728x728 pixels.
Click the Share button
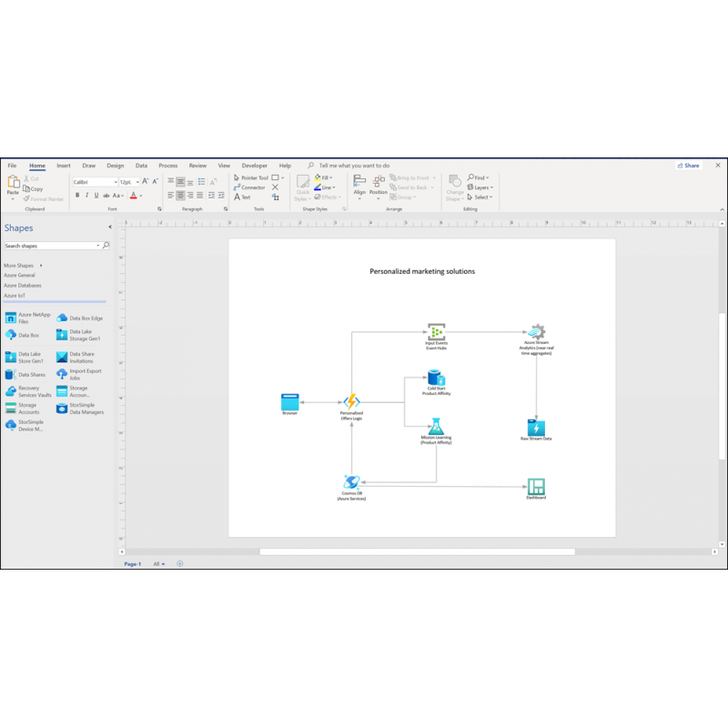click(689, 166)
